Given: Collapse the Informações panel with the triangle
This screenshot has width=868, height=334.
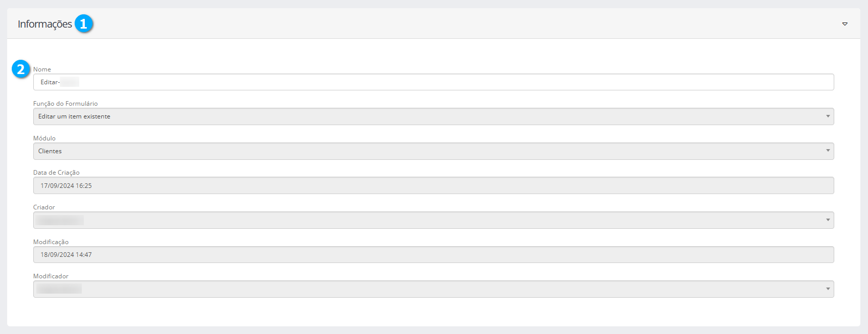Looking at the screenshot, I should pyautogui.click(x=845, y=24).
